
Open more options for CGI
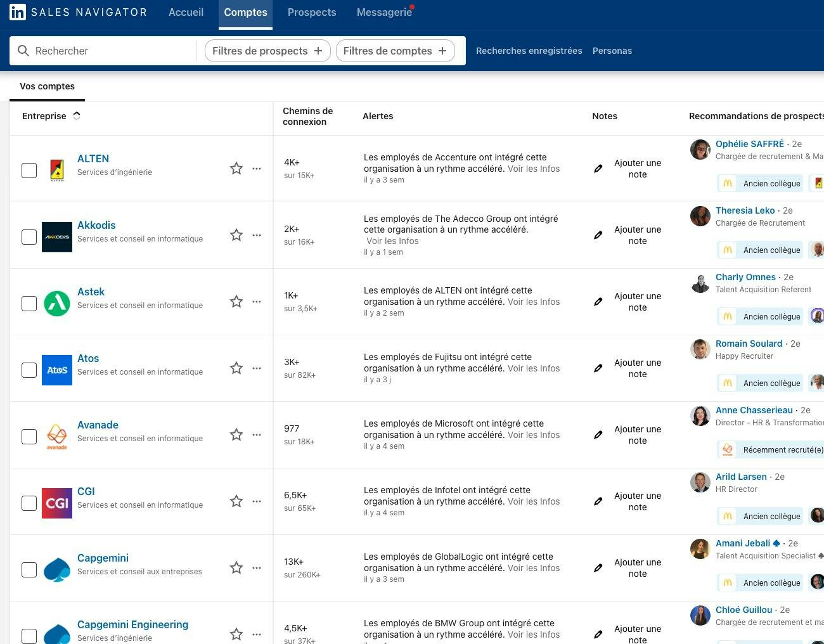point(257,501)
